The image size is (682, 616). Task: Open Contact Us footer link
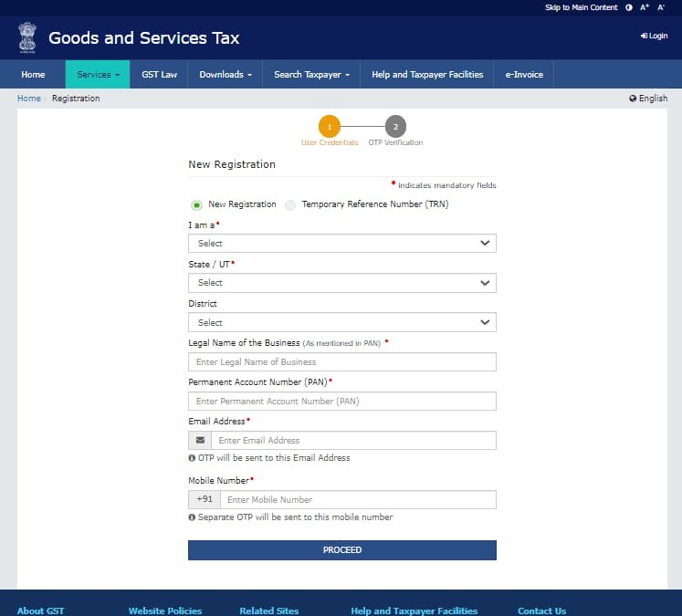(x=541, y=611)
